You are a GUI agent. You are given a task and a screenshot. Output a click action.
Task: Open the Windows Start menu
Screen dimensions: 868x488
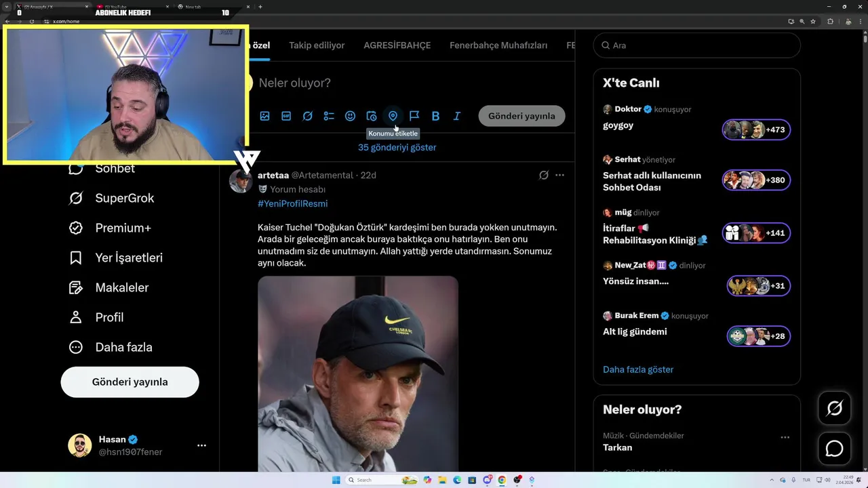coord(336,480)
